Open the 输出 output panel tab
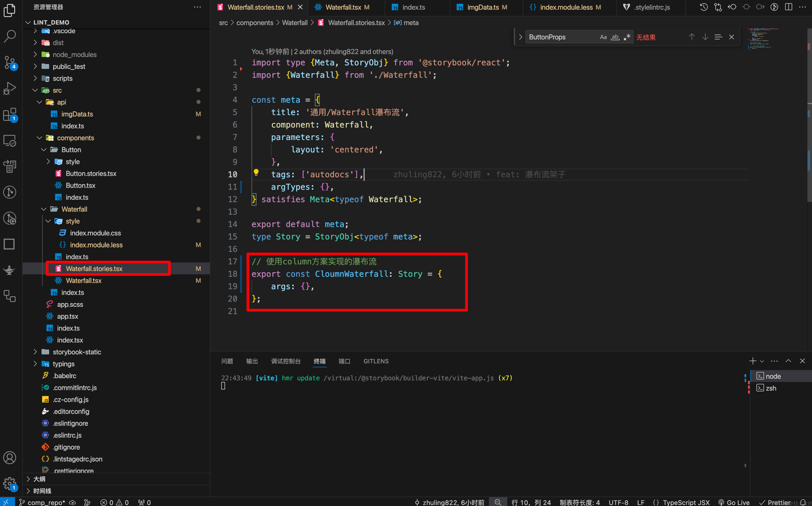 pyautogui.click(x=252, y=361)
